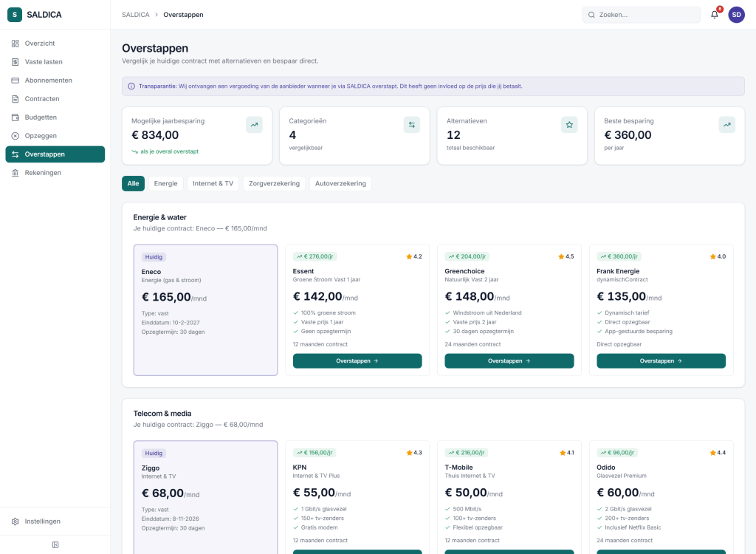Select the Alle filter tab

[133, 183]
